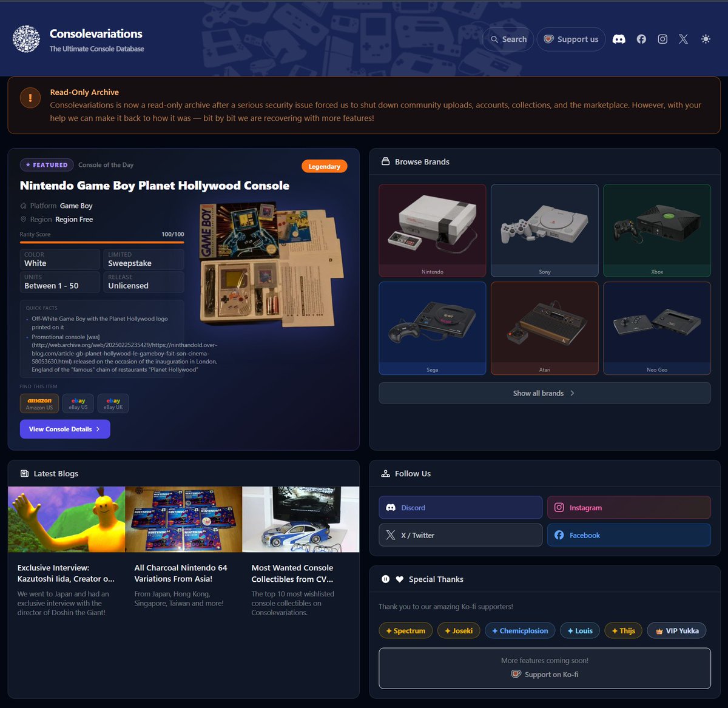Find item on eBay UK
The image size is (728, 708).
point(113,403)
